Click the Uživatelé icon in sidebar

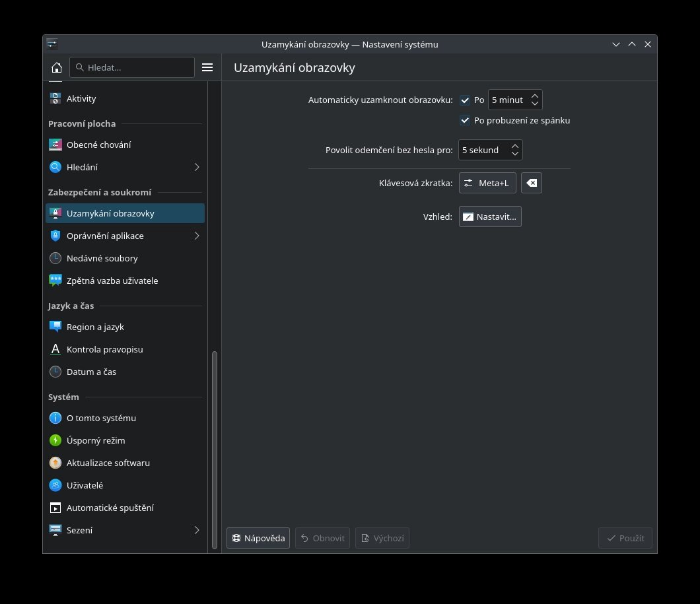55,485
